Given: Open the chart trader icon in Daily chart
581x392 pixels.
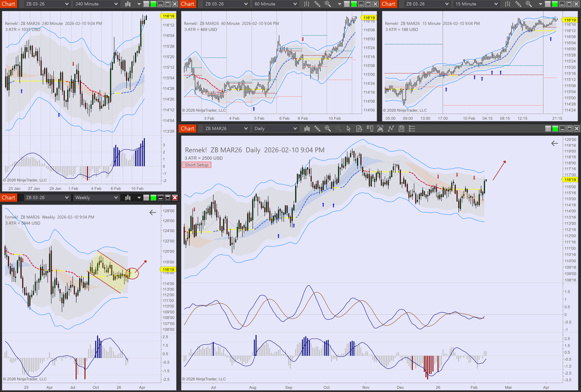Looking at the screenshot, I should pos(370,129).
